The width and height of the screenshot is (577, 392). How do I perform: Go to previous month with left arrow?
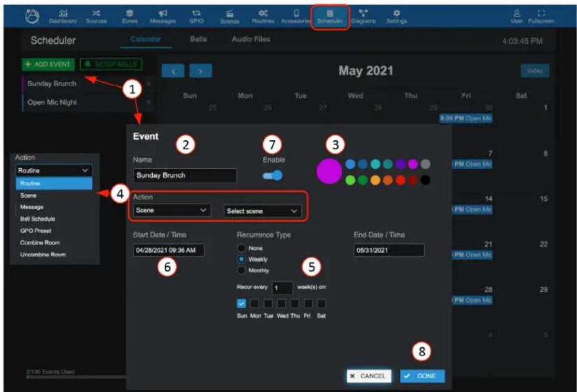173,71
